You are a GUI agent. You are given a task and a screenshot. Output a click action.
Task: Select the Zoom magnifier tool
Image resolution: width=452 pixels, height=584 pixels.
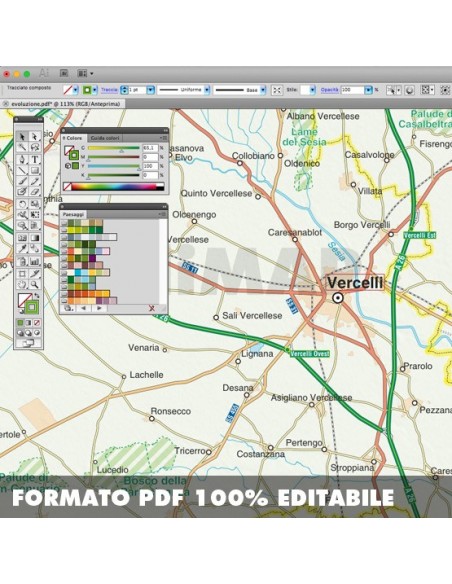point(35,285)
